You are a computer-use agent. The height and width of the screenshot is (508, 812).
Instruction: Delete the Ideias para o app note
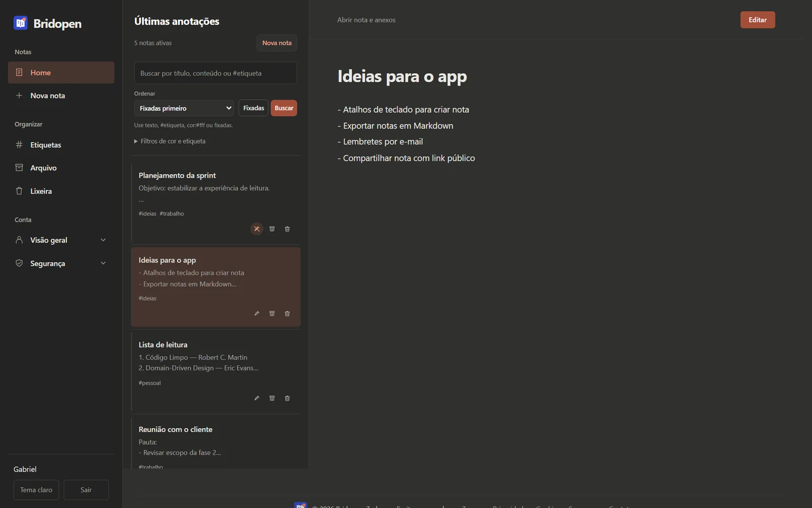click(x=287, y=313)
